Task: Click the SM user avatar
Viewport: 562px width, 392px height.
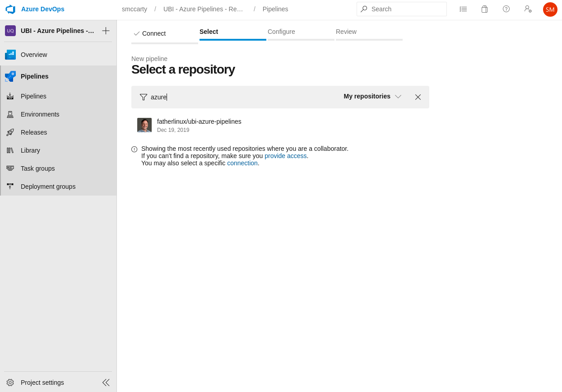Action: [550, 9]
